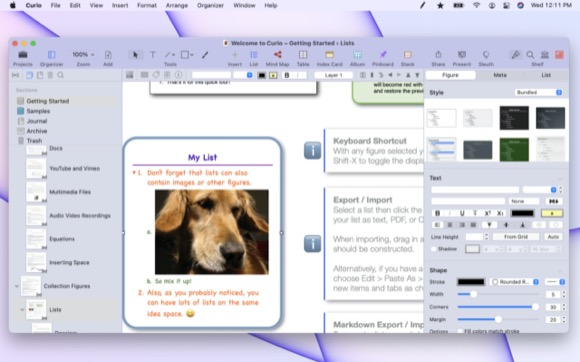Open the Organizer menu
The width and height of the screenshot is (580, 362).
click(210, 6)
